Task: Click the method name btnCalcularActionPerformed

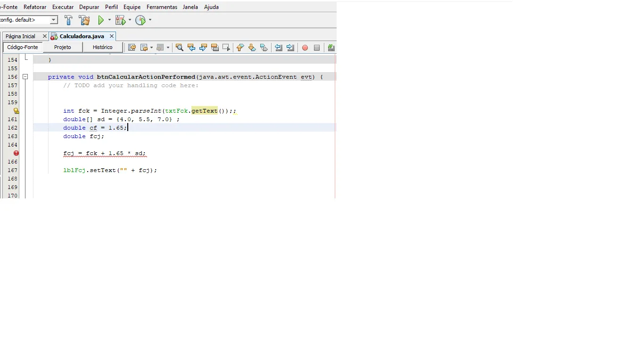Action: tap(146, 77)
